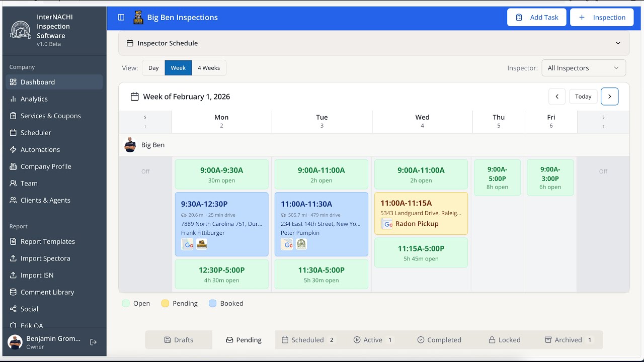Open the Drafts tab

coord(179,340)
